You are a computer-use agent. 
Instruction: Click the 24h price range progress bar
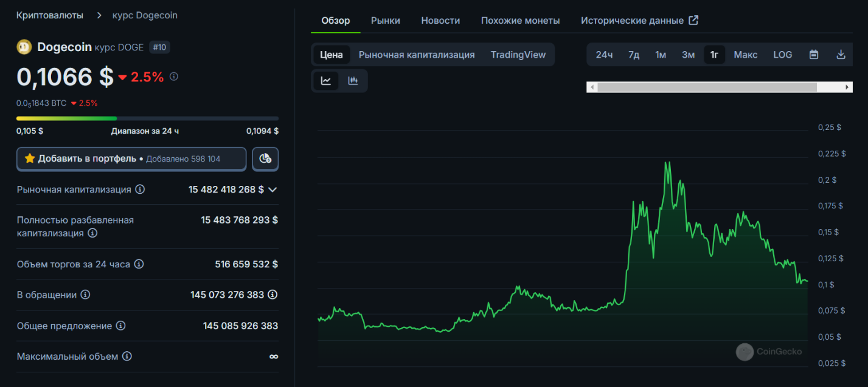(147, 118)
